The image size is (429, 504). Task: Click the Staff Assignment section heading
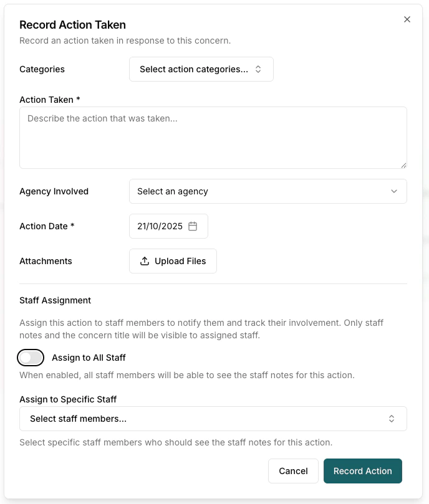(x=55, y=300)
